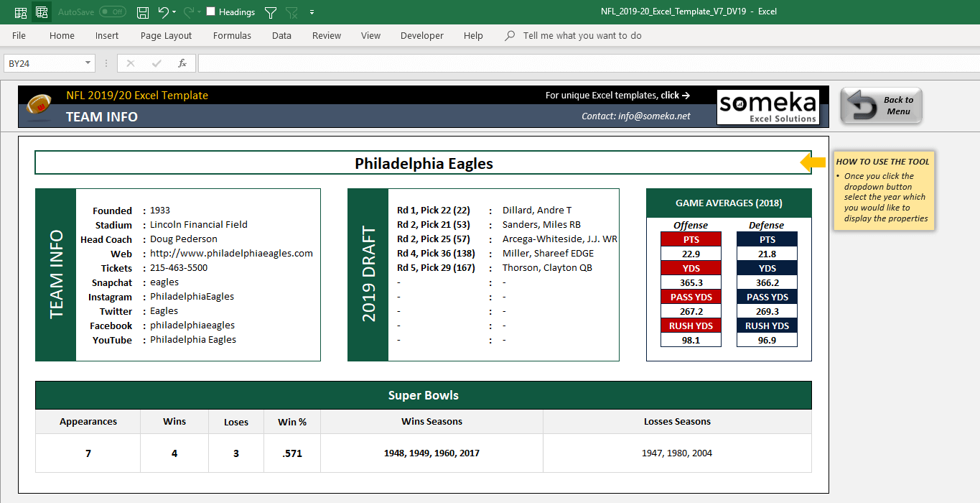The height and width of the screenshot is (503, 980).
Task: Click the Insert Function fx icon
Action: pyautogui.click(x=182, y=63)
